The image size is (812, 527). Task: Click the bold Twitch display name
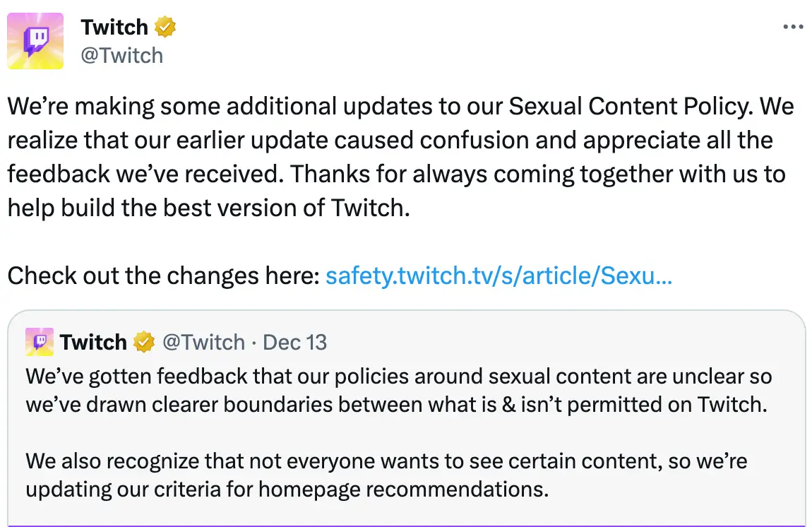[x=115, y=27]
